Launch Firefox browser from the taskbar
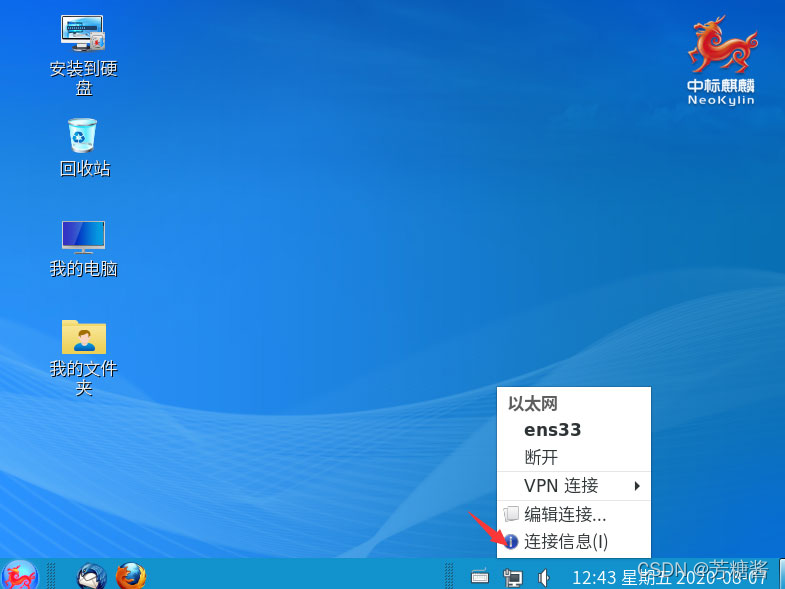This screenshot has height=589, width=785. (131, 576)
